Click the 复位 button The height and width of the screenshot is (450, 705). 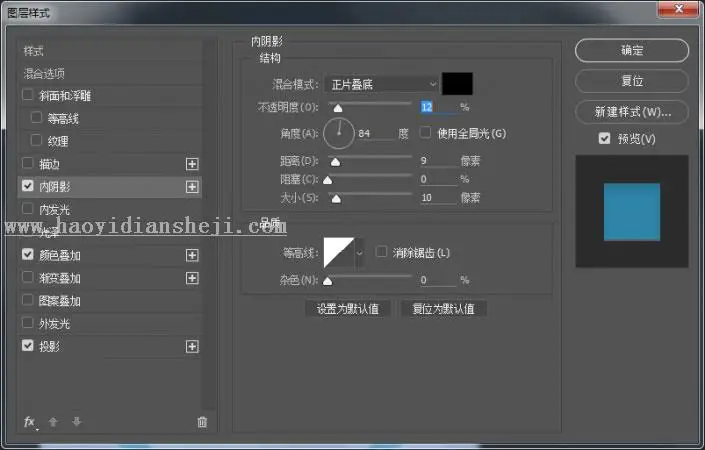point(632,81)
